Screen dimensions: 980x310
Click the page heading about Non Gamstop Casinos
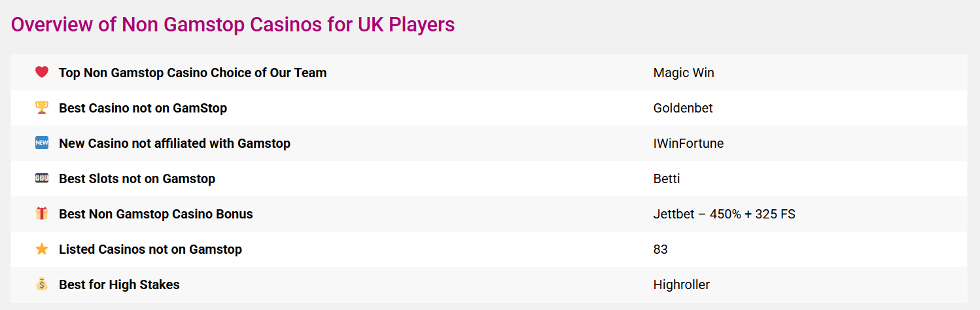pos(233,25)
